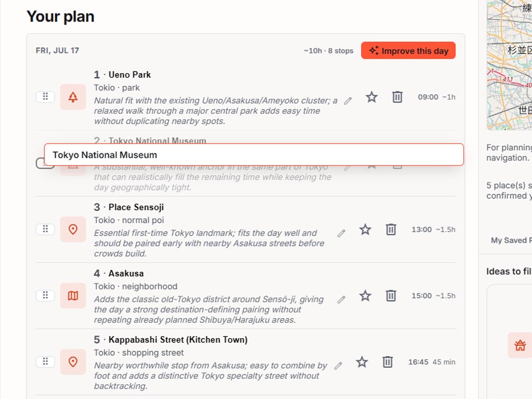Click the Kappabashi Street (Kitchen Town) title
532x399 pixels.
point(178,340)
